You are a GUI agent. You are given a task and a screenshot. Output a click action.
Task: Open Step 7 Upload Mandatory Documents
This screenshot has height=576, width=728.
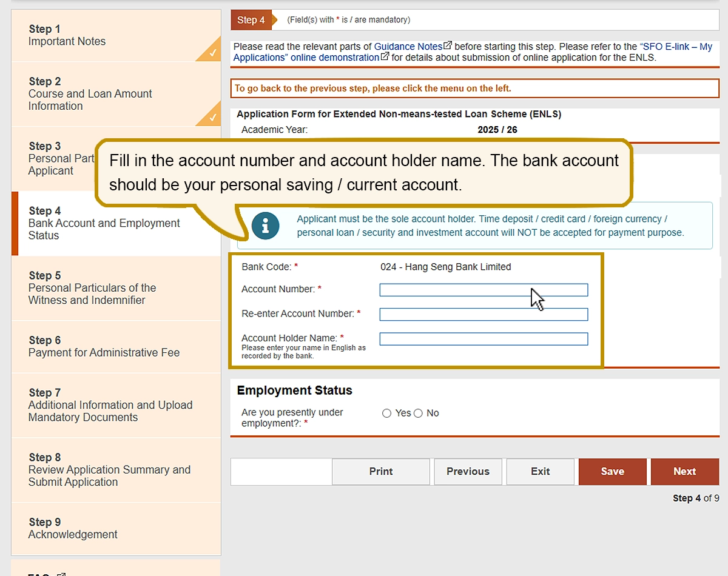coord(109,405)
